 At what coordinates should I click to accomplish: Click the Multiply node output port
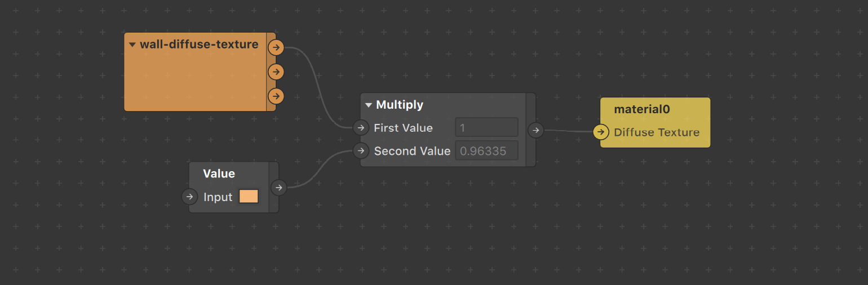(536, 131)
